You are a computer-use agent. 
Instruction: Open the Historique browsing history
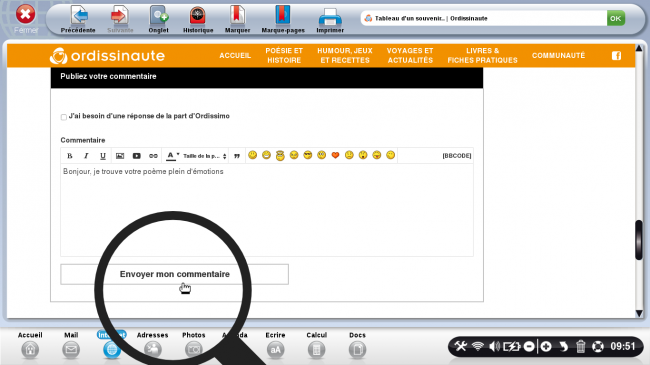coord(198,19)
